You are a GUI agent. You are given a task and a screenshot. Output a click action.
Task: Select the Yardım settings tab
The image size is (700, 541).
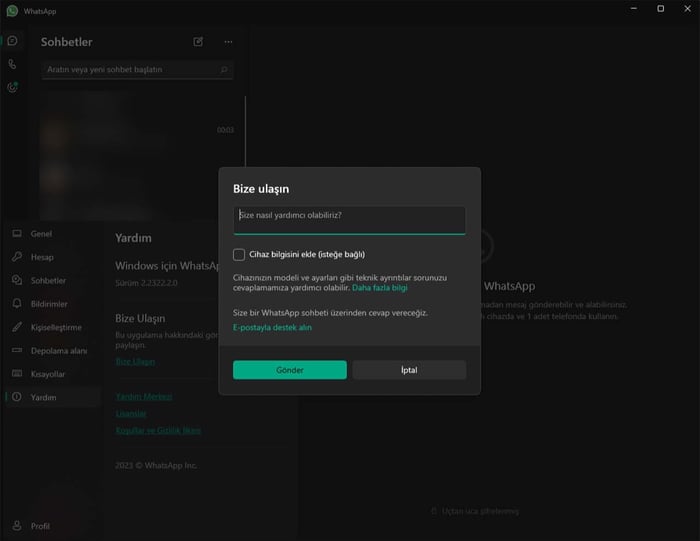[53, 397]
